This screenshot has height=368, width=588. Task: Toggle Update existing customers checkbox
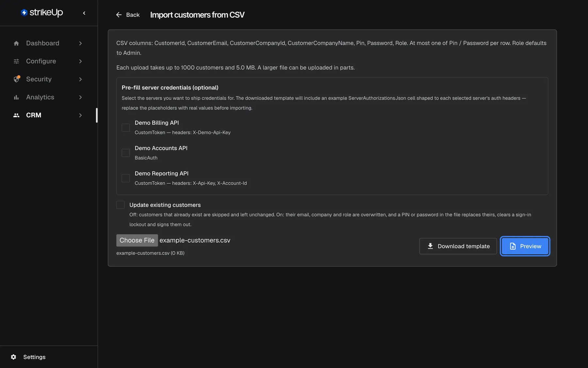pyautogui.click(x=121, y=205)
